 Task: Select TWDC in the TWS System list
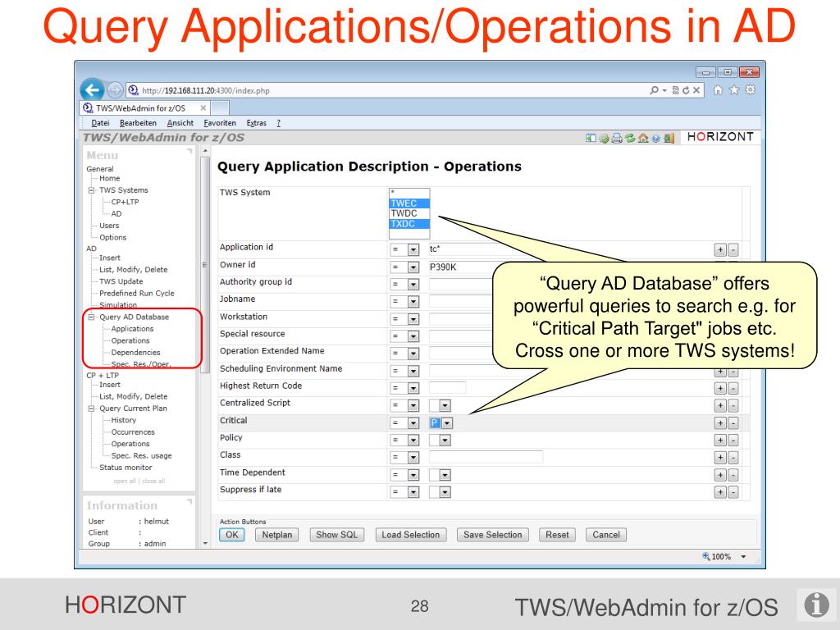click(409, 213)
